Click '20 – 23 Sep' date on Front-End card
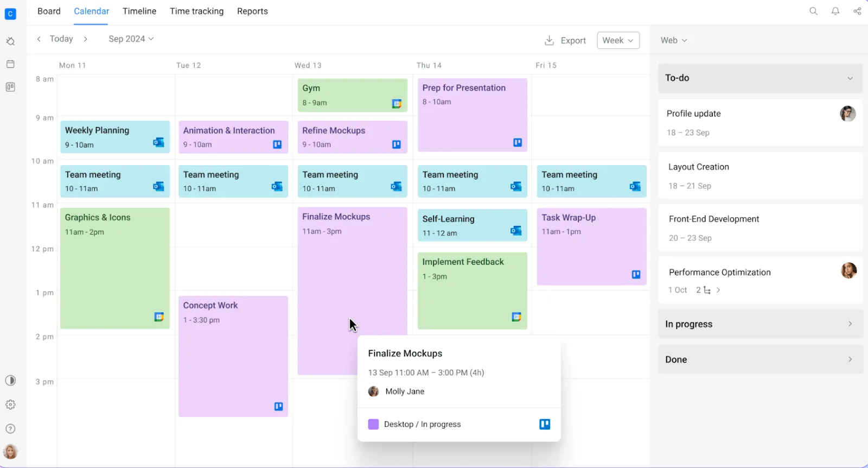Image resolution: width=868 pixels, height=468 pixels. pyautogui.click(x=690, y=238)
